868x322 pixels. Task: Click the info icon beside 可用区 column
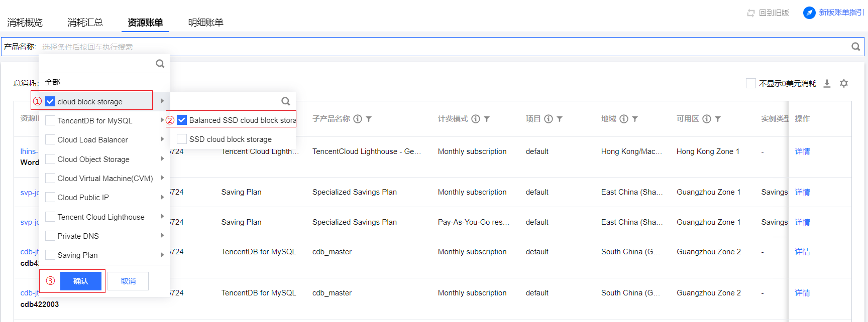706,119
